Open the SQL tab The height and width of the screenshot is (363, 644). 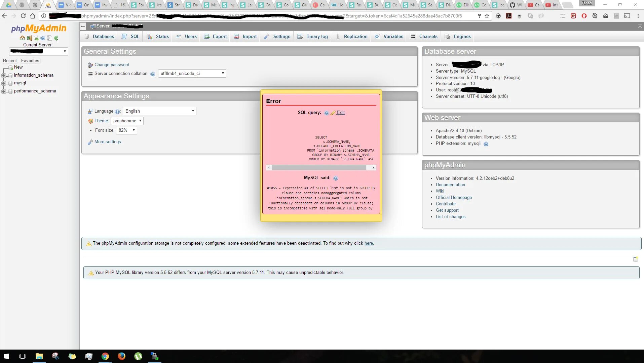(130, 36)
